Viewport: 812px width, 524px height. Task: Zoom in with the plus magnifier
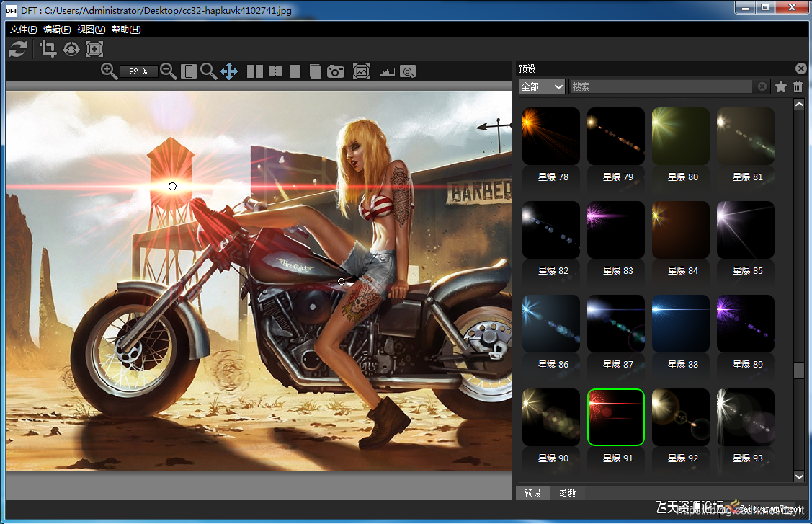(x=109, y=71)
